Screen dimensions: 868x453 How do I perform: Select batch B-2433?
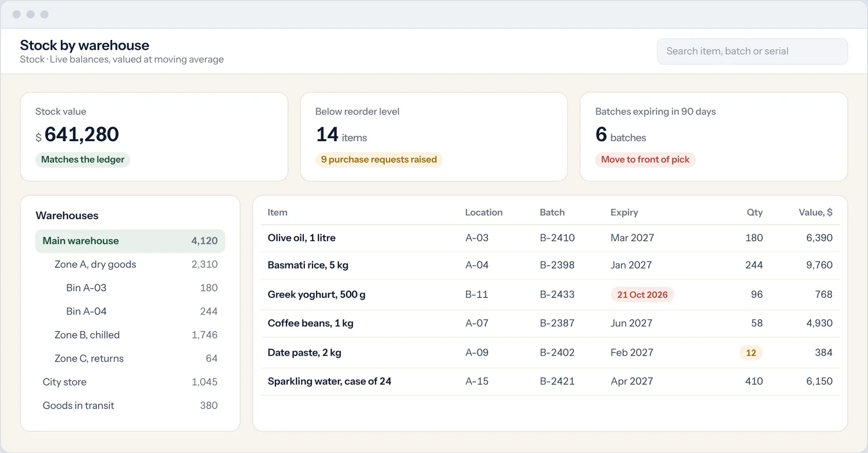pyautogui.click(x=557, y=294)
